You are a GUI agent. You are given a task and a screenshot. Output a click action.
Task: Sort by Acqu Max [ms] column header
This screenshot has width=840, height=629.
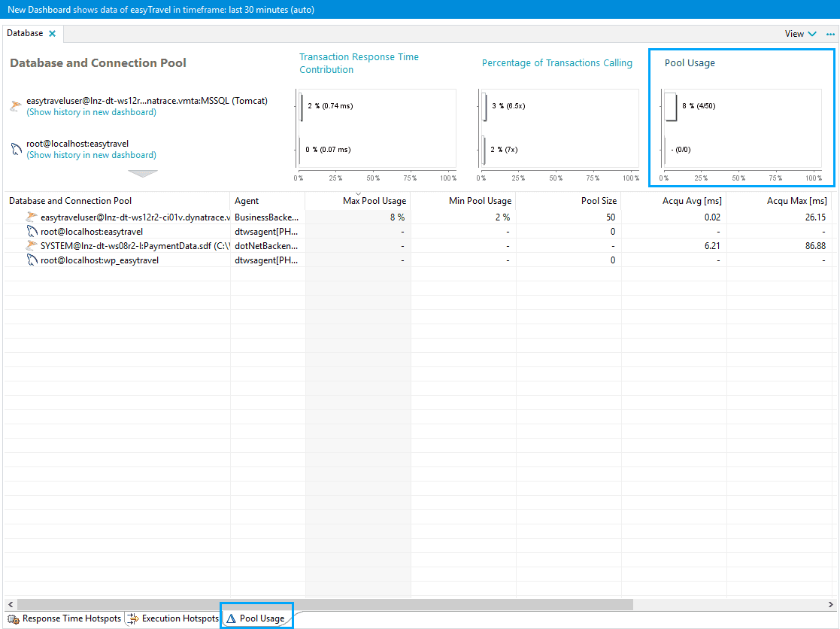coord(779,201)
